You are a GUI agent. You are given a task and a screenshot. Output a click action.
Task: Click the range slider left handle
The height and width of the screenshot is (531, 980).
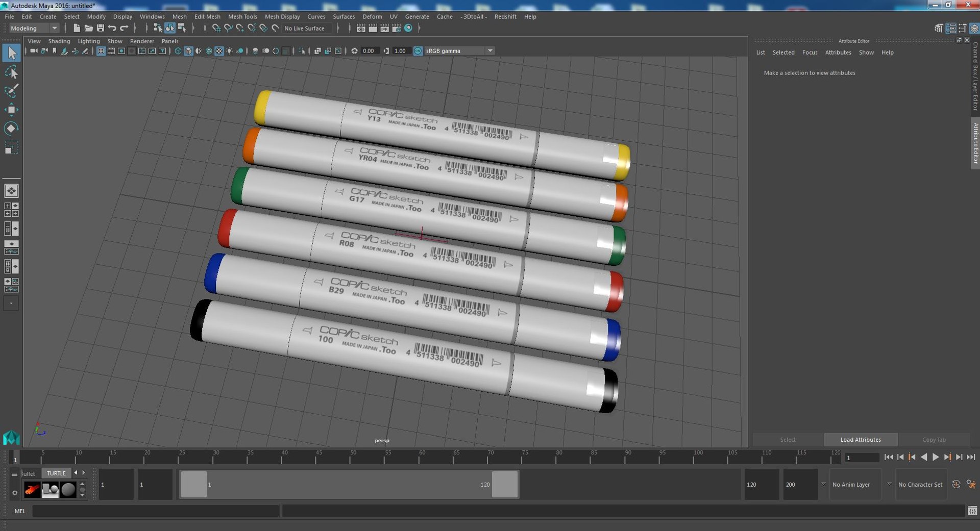click(x=194, y=484)
